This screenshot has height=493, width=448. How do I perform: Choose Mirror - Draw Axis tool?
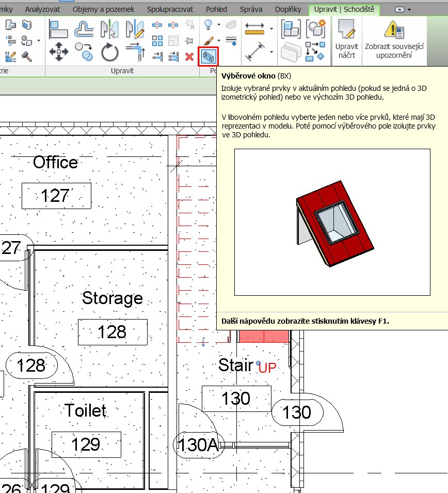coord(135,29)
